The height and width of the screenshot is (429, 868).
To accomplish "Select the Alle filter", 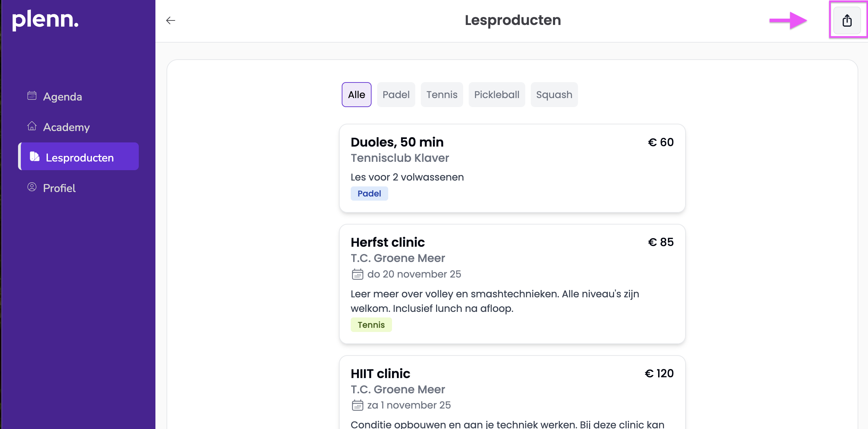I will pos(356,94).
